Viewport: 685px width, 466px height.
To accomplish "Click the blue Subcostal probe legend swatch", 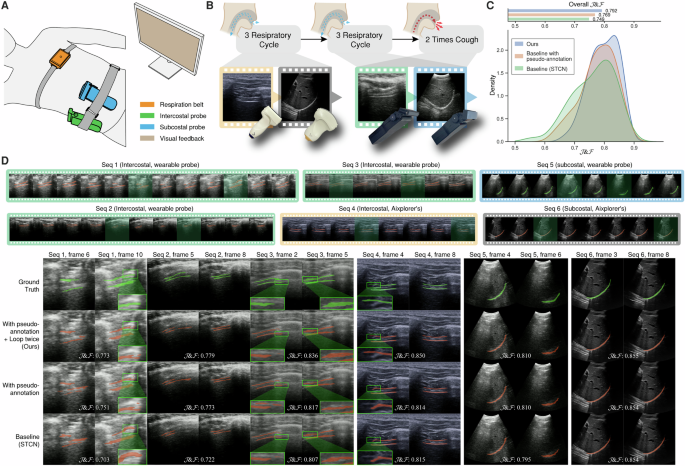I will [147, 127].
